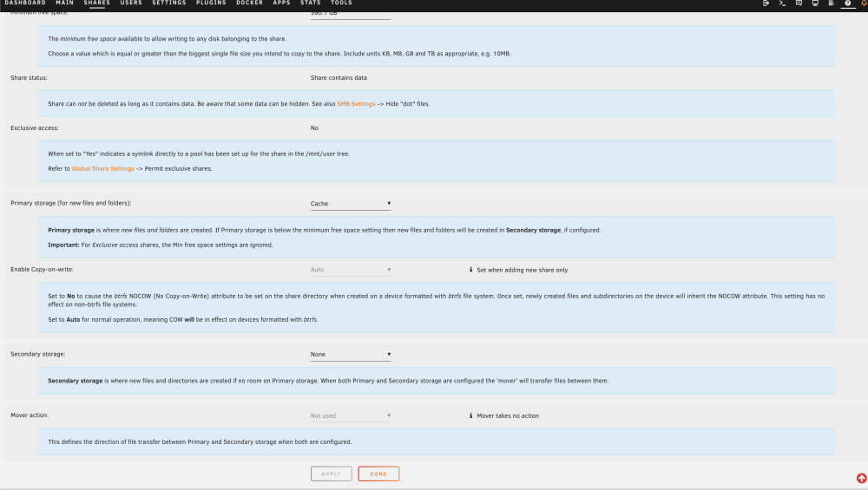Open the feedback icon in top bar
Image resolution: width=868 pixels, height=490 pixels.
point(799,3)
